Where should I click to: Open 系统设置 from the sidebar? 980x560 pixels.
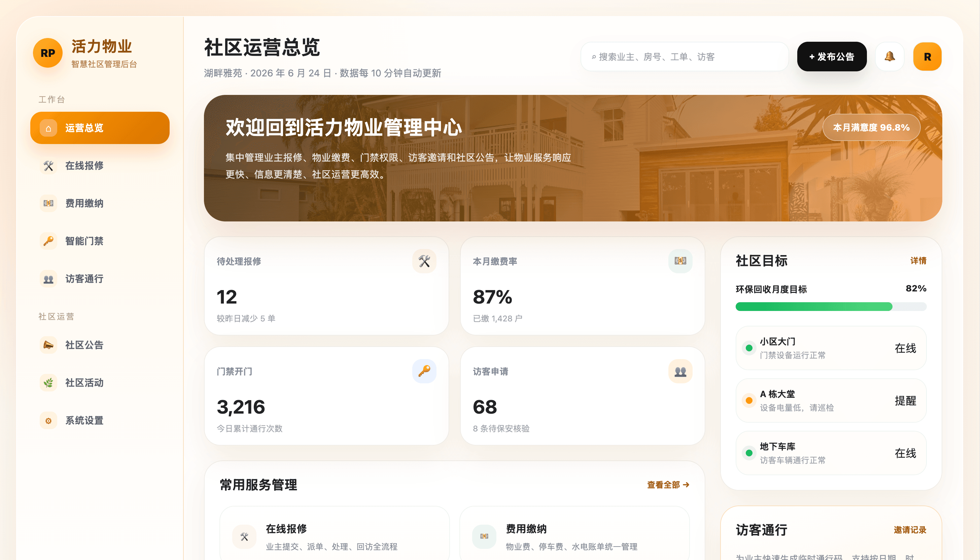[x=100, y=420]
